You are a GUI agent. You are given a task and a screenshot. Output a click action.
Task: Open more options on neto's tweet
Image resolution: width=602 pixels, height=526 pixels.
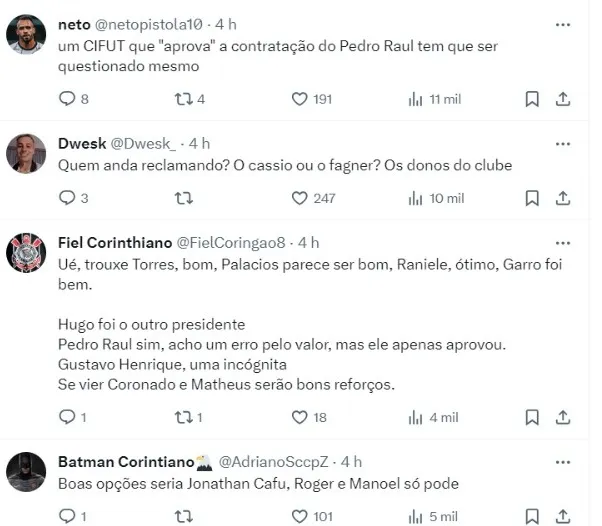click(563, 24)
